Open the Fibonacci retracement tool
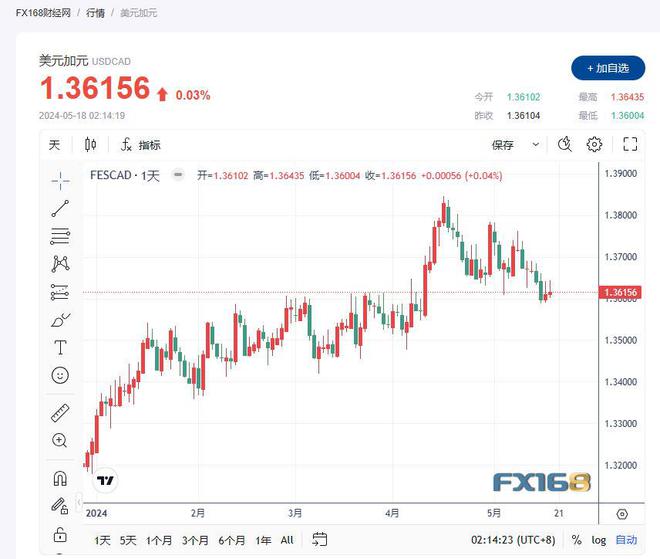660x559 pixels. point(60,237)
